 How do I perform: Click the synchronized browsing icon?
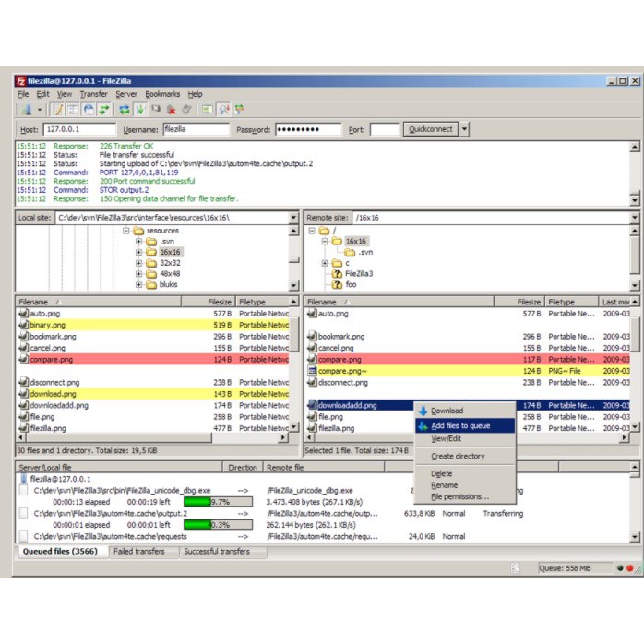pos(239,110)
